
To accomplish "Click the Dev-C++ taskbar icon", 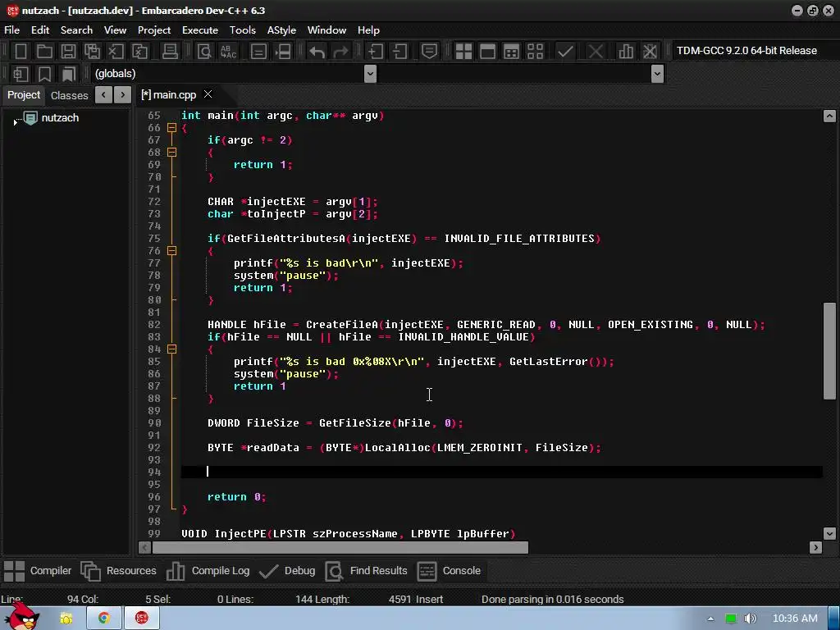I will (x=141, y=619).
